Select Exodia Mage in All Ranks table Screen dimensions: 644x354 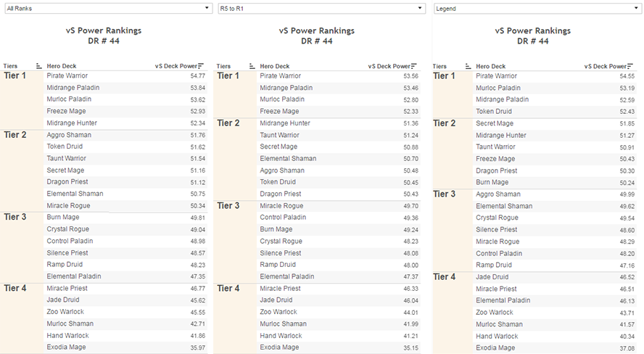point(66,347)
